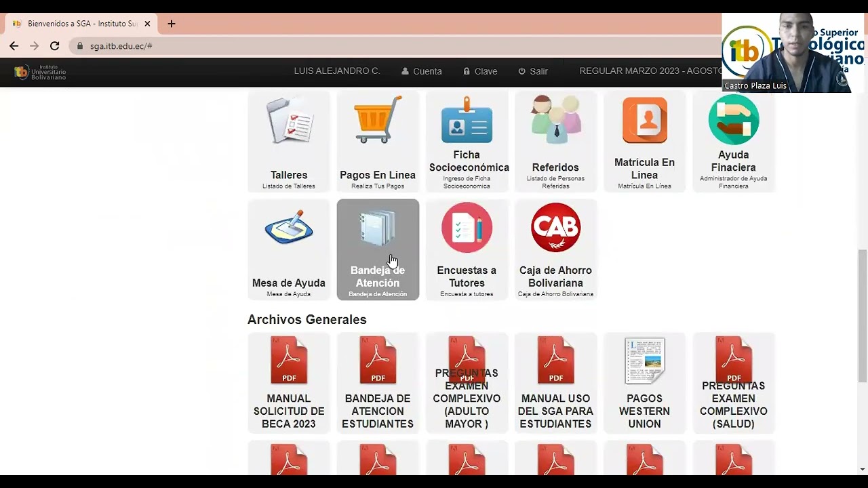Go back using the browser back arrow

point(14,46)
